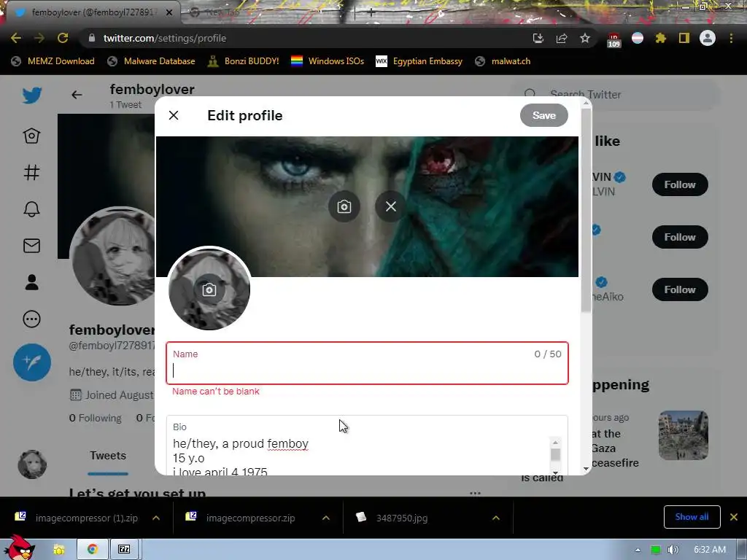The image size is (747, 560).
Task: Follow the second suggested account
Action: coord(680,237)
